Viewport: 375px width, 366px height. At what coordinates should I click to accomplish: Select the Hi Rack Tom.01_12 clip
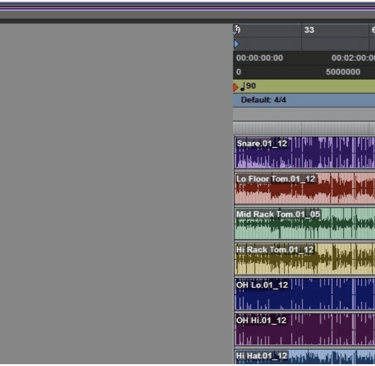(305, 259)
